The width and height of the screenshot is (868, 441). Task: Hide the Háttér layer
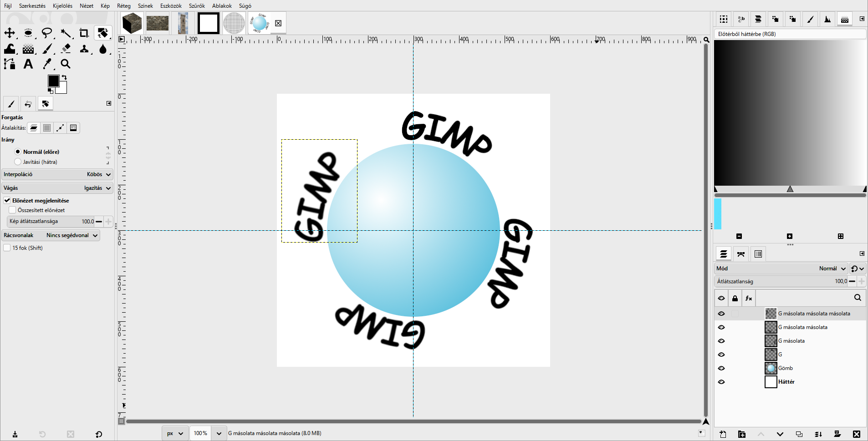(x=721, y=382)
